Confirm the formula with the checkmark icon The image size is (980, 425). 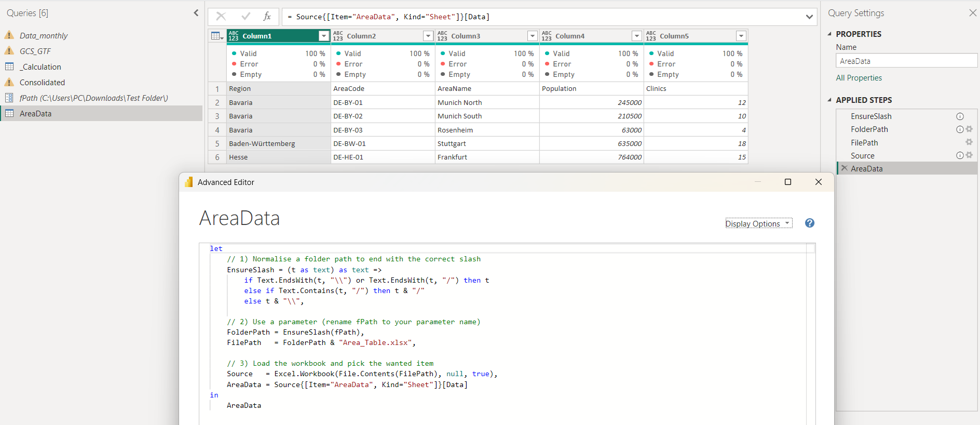[246, 17]
